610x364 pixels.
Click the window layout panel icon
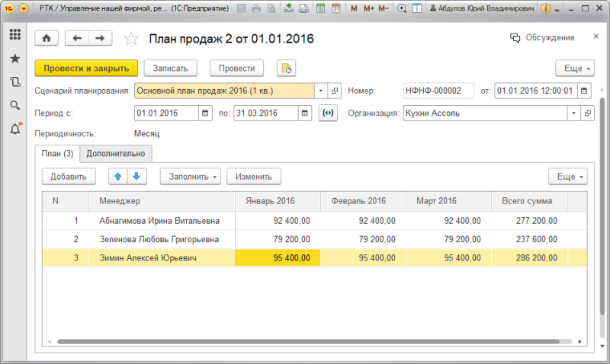point(416,8)
